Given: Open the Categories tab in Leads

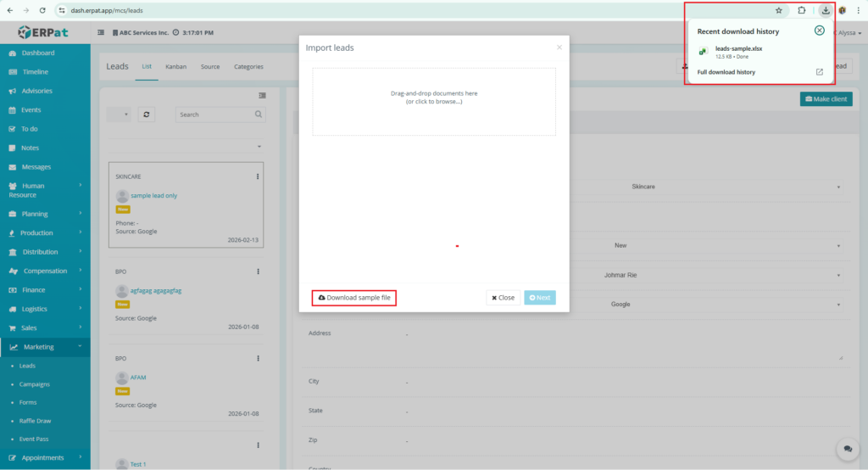Looking at the screenshot, I should (x=248, y=66).
